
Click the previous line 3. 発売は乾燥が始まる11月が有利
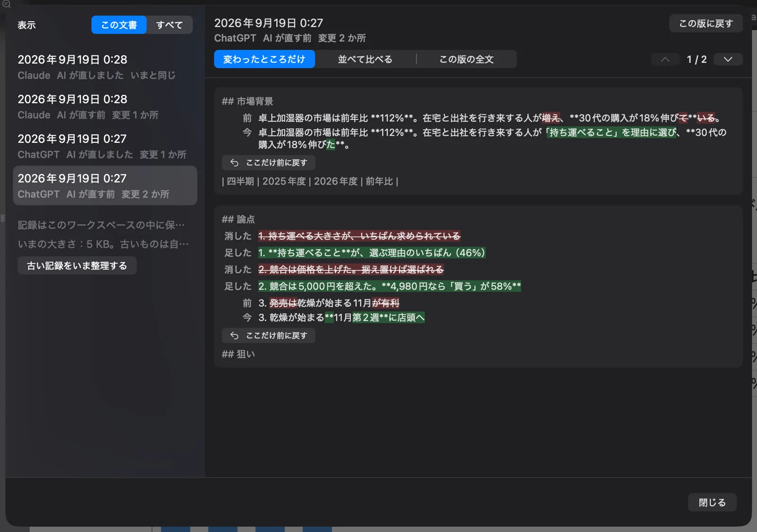click(329, 303)
